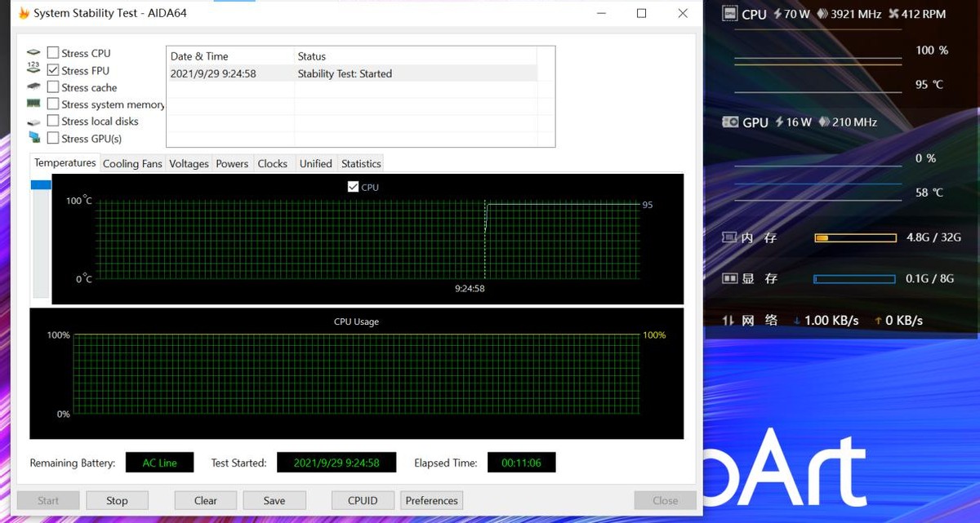This screenshot has height=523, width=980.
Task: Open CPUID panel
Action: tap(363, 500)
